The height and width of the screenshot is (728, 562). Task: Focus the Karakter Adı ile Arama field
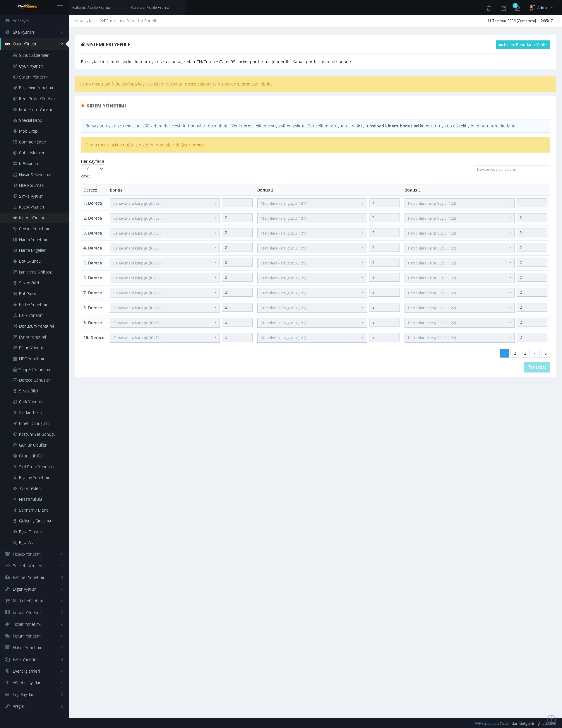[157, 7]
